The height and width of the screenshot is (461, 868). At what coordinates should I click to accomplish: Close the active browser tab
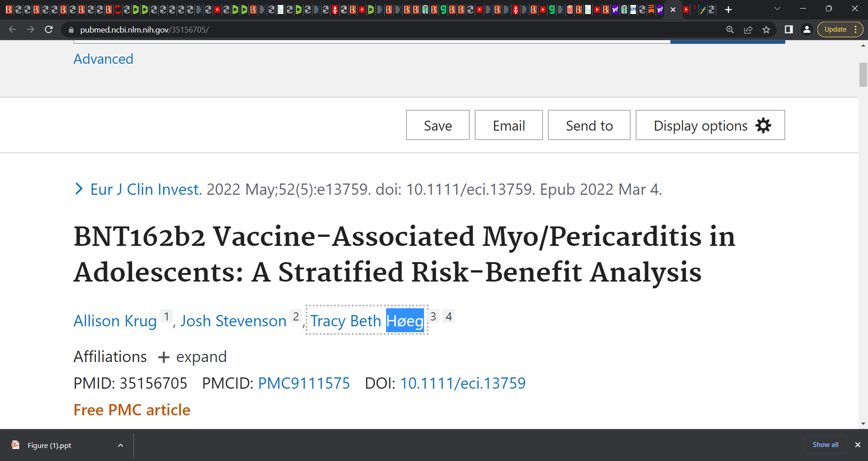[x=673, y=9]
